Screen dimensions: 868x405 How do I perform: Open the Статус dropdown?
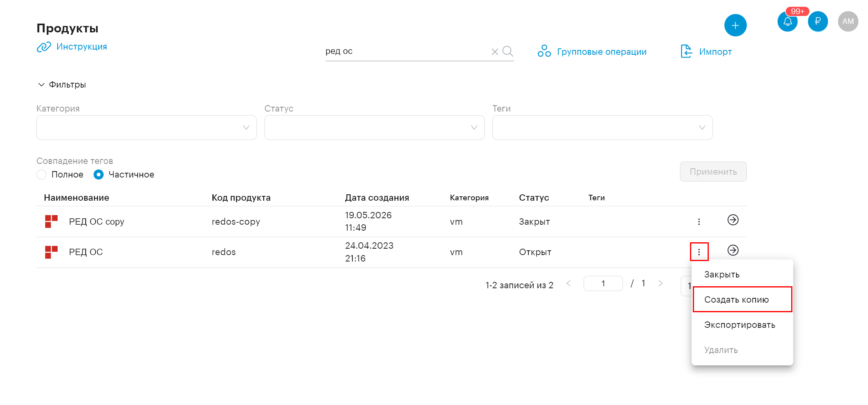[x=374, y=128]
